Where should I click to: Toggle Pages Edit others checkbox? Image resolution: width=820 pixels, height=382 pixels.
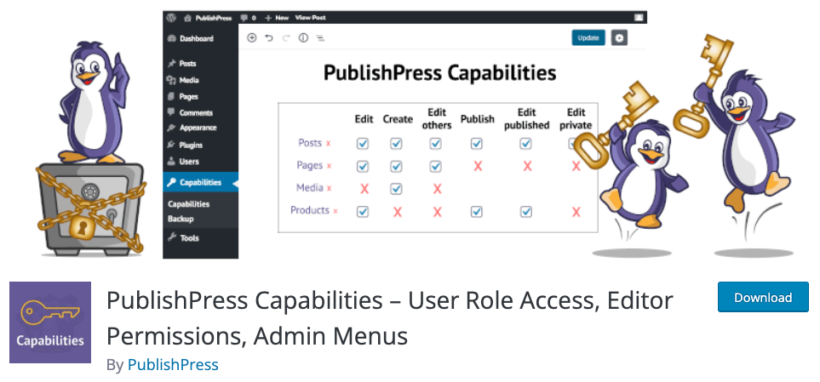tap(436, 166)
